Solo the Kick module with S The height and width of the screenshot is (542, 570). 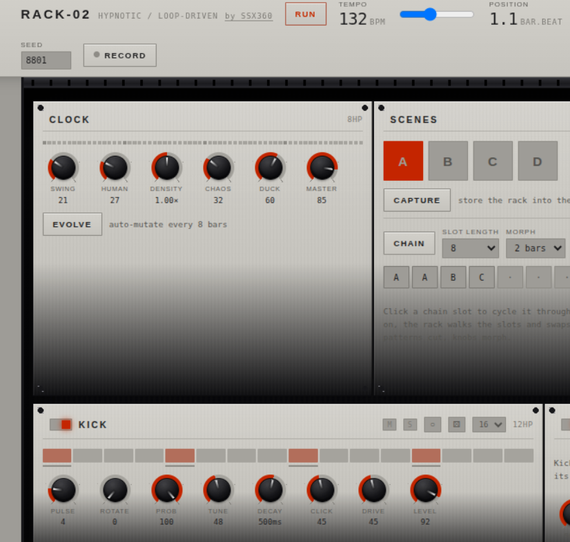[x=410, y=424]
